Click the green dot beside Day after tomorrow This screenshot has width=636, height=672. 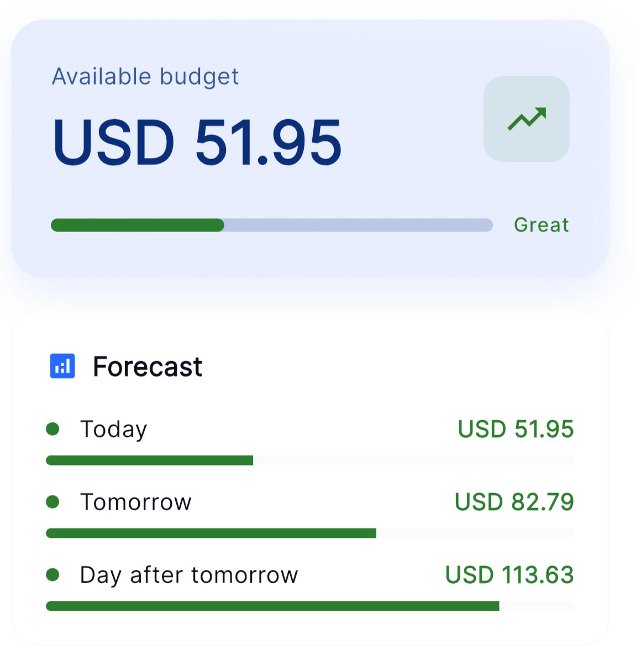point(52,575)
